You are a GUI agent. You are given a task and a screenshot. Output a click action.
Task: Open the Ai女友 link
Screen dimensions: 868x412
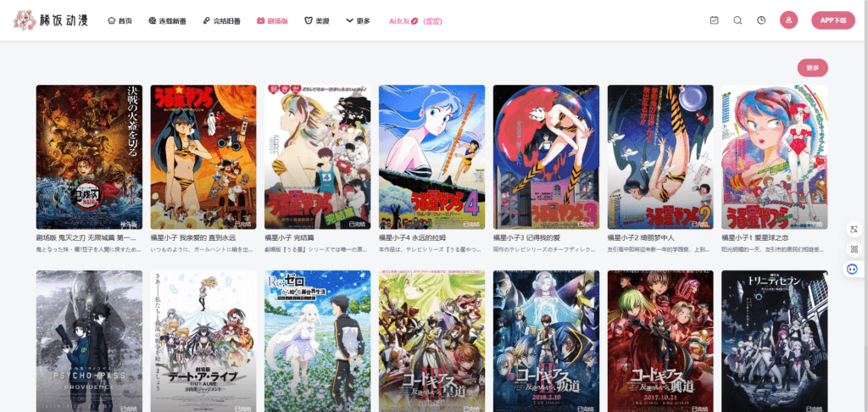tap(415, 21)
